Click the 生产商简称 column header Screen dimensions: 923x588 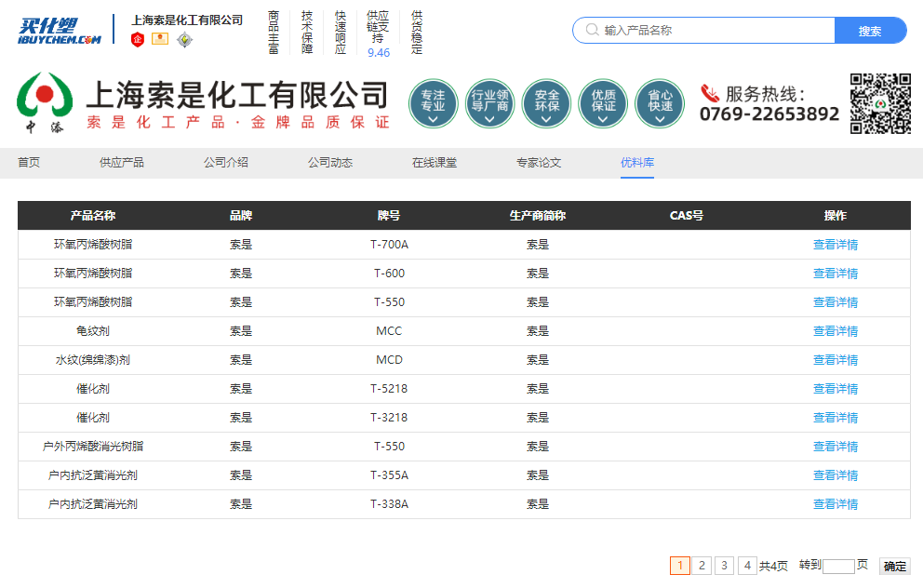[x=538, y=216]
